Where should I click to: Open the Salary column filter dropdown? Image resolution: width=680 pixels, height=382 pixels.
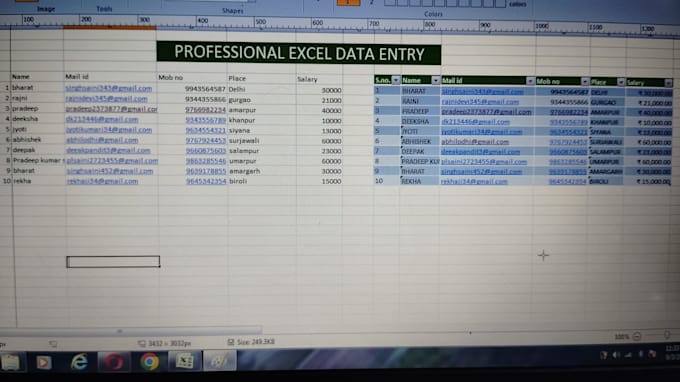click(668, 82)
